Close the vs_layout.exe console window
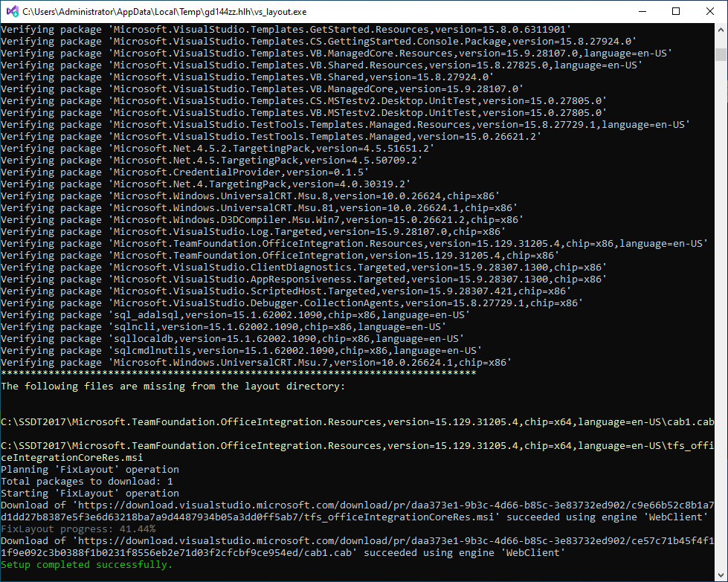The image size is (728, 582). (x=710, y=11)
